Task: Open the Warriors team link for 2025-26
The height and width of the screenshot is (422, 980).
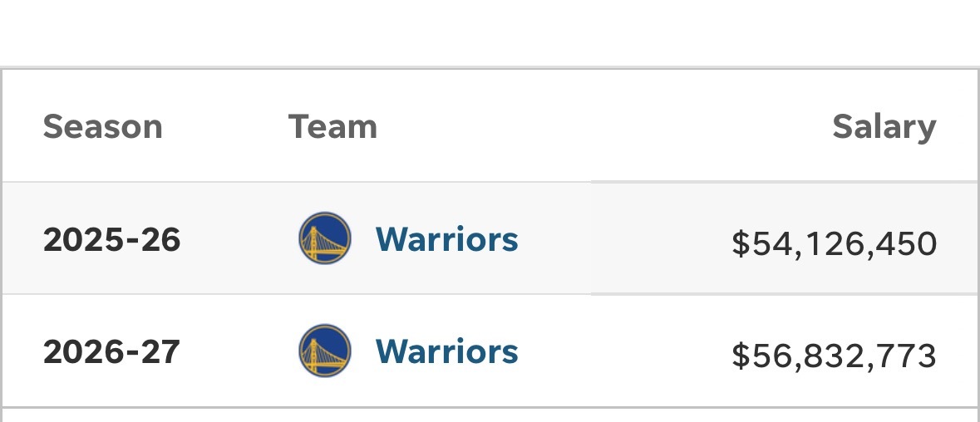Action: [x=446, y=239]
